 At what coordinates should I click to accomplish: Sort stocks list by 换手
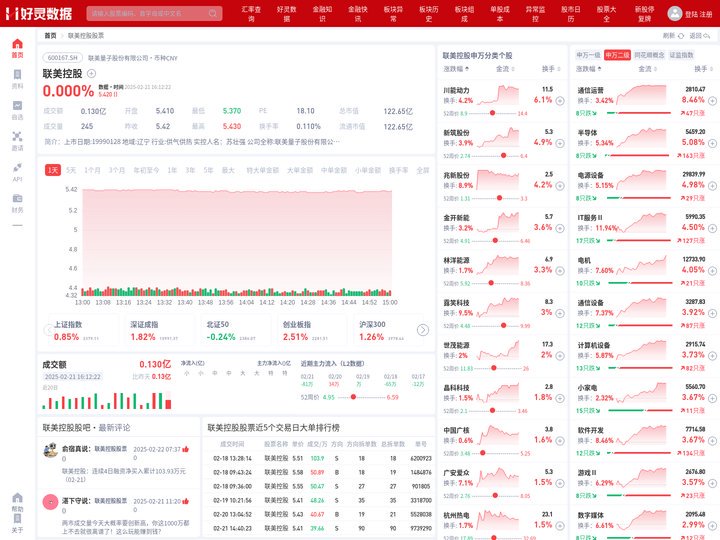coord(551,69)
